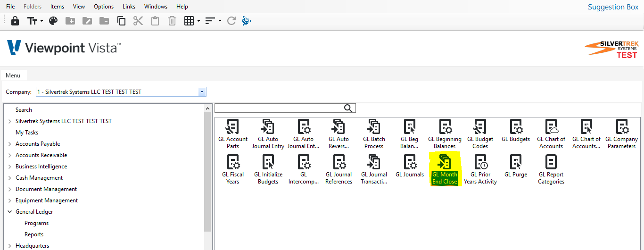Open the Links menu
644x250 pixels.
(x=129, y=7)
